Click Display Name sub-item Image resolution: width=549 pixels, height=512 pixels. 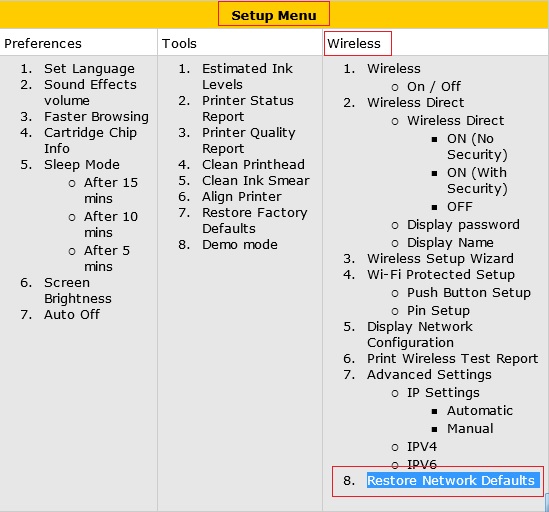[x=450, y=243]
